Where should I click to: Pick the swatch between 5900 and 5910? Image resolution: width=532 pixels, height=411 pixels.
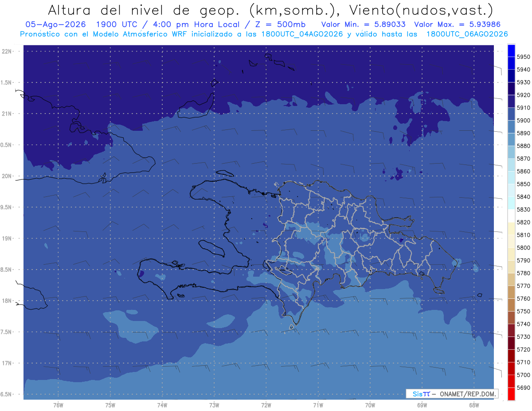click(511, 114)
